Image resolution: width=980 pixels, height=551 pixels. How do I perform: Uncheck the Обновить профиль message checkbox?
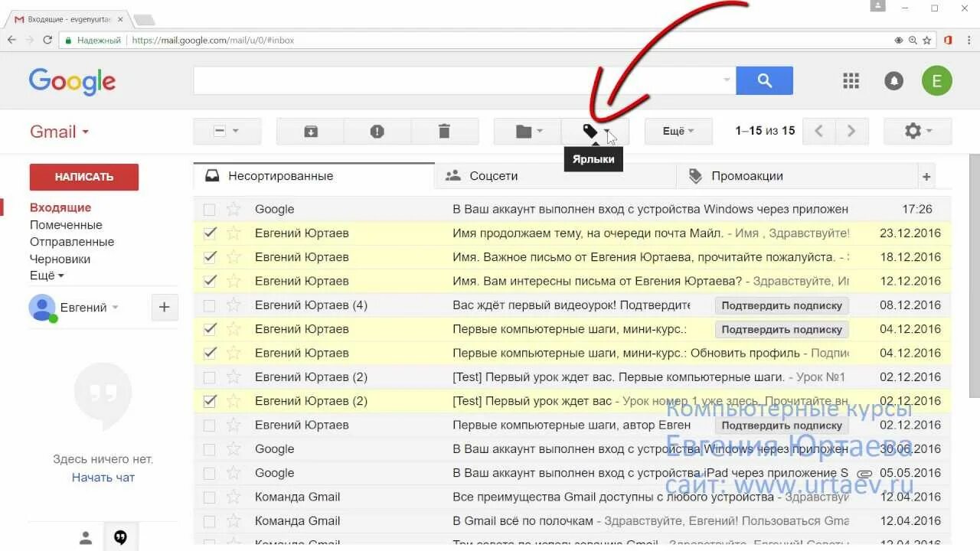[210, 353]
